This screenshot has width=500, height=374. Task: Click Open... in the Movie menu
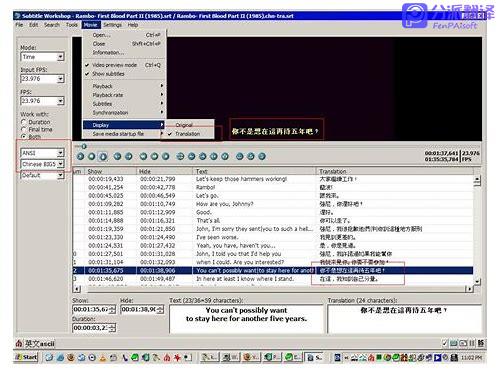123,35
